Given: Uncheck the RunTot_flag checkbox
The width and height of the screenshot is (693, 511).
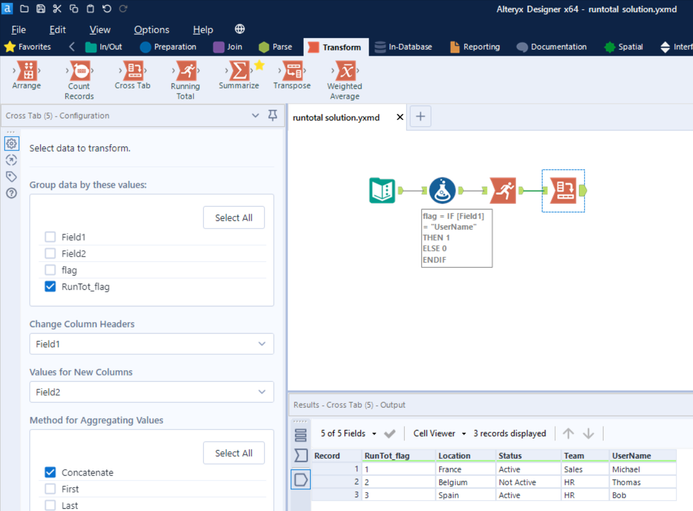Looking at the screenshot, I should 50,286.
